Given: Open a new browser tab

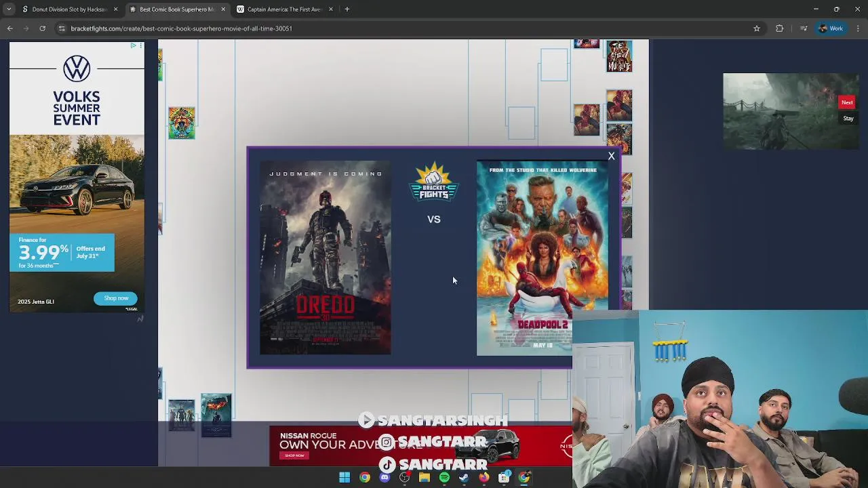Looking at the screenshot, I should [x=347, y=9].
